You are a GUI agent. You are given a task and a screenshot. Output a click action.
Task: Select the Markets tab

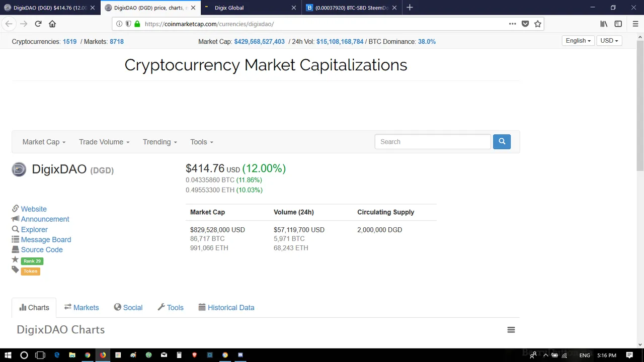pyautogui.click(x=82, y=308)
